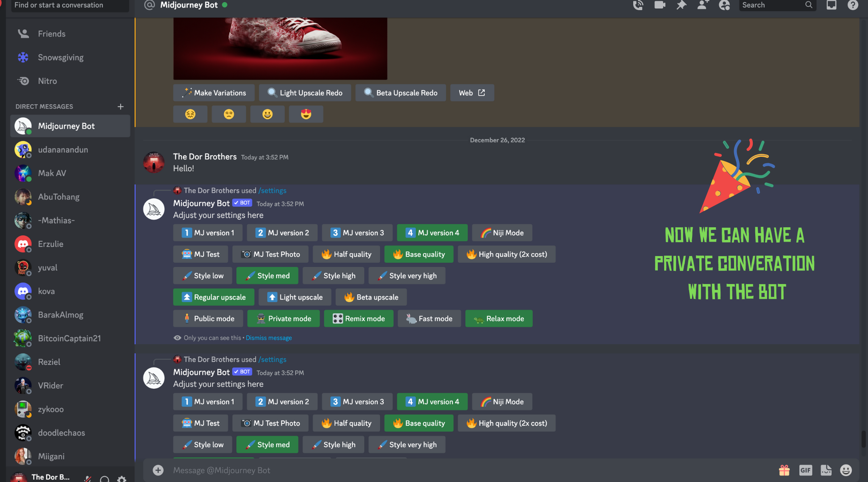
Task: Open the doodlechaos direct message
Action: (x=70, y=433)
